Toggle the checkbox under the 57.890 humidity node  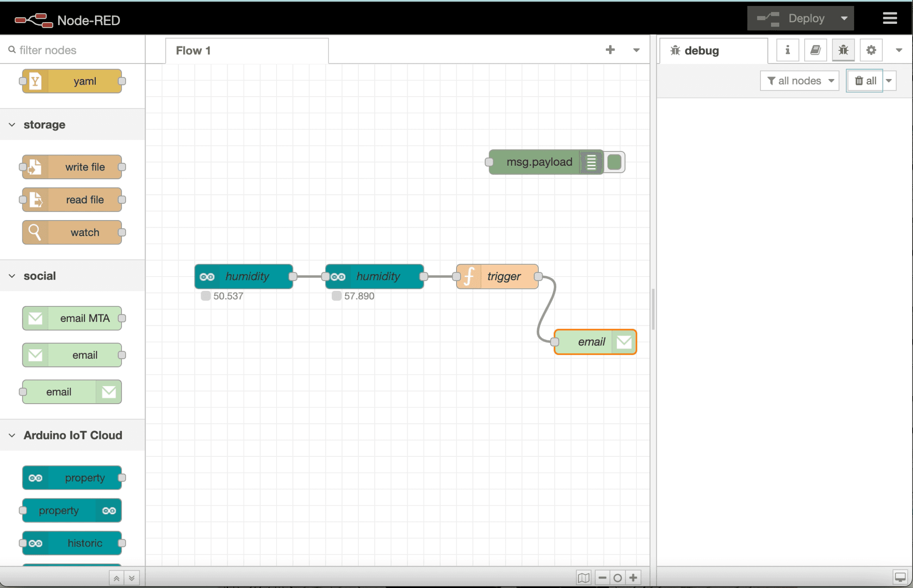click(337, 296)
